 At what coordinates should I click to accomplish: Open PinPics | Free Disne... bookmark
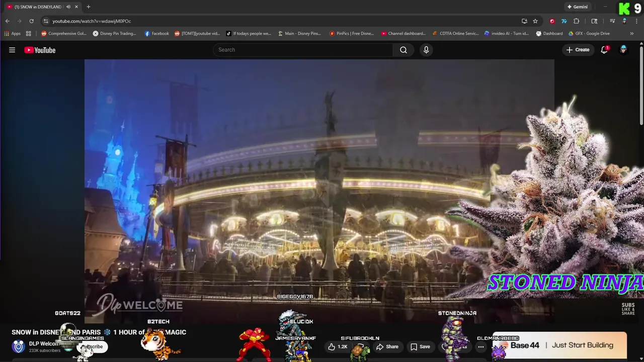coord(352,34)
